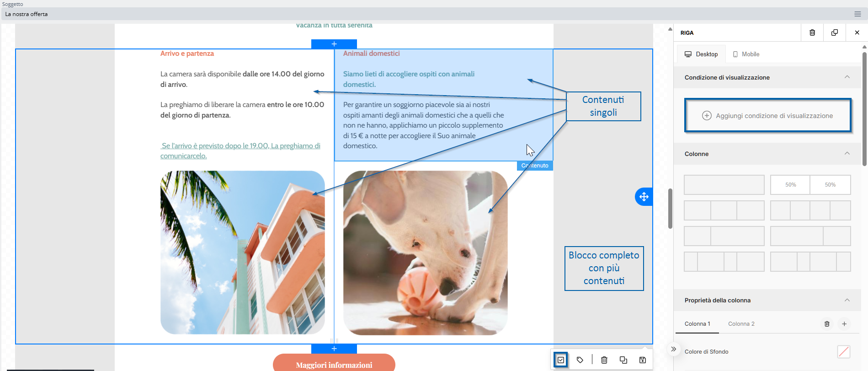Click Aggiungi condizione di visualizzazione button
The width and height of the screenshot is (868, 371).
pos(767,116)
